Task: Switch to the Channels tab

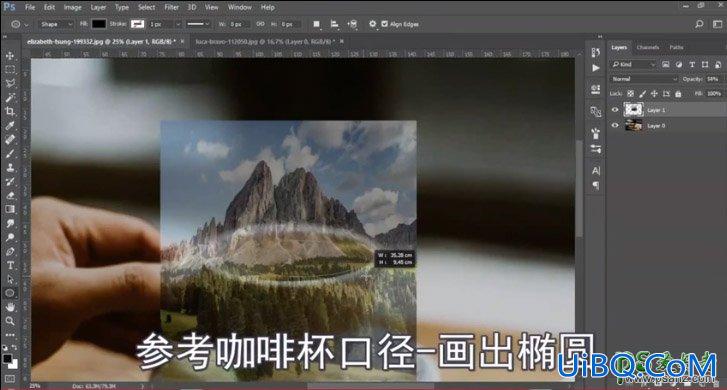Action: coord(648,47)
